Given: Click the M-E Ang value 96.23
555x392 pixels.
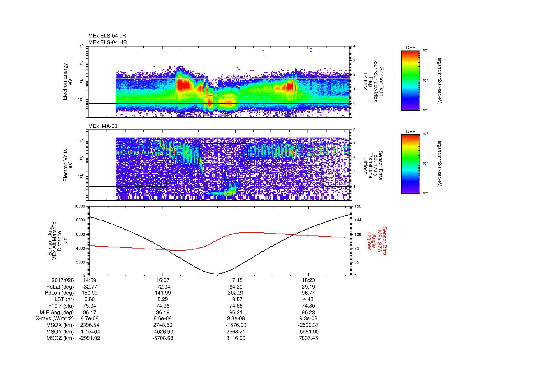Looking at the screenshot, I should tap(308, 313).
